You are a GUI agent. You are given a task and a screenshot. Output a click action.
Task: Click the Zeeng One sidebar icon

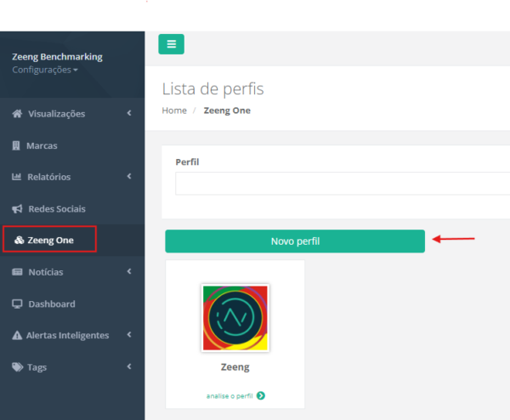[19, 241]
